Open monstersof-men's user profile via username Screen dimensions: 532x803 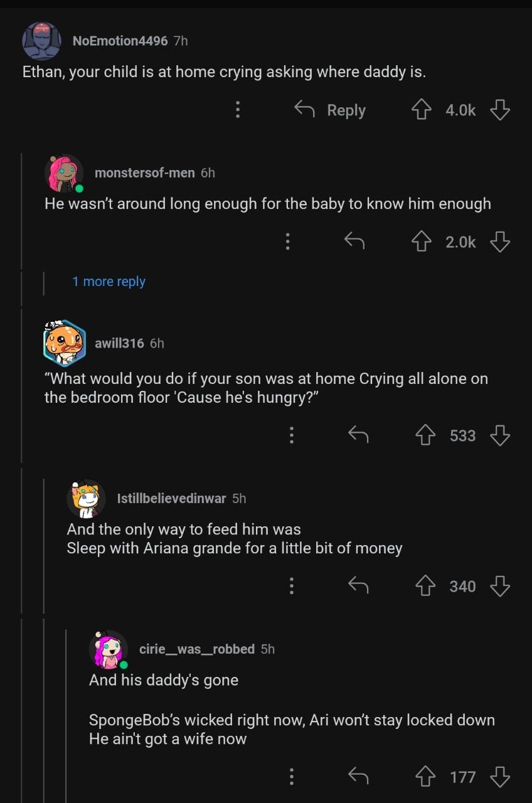point(144,173)
